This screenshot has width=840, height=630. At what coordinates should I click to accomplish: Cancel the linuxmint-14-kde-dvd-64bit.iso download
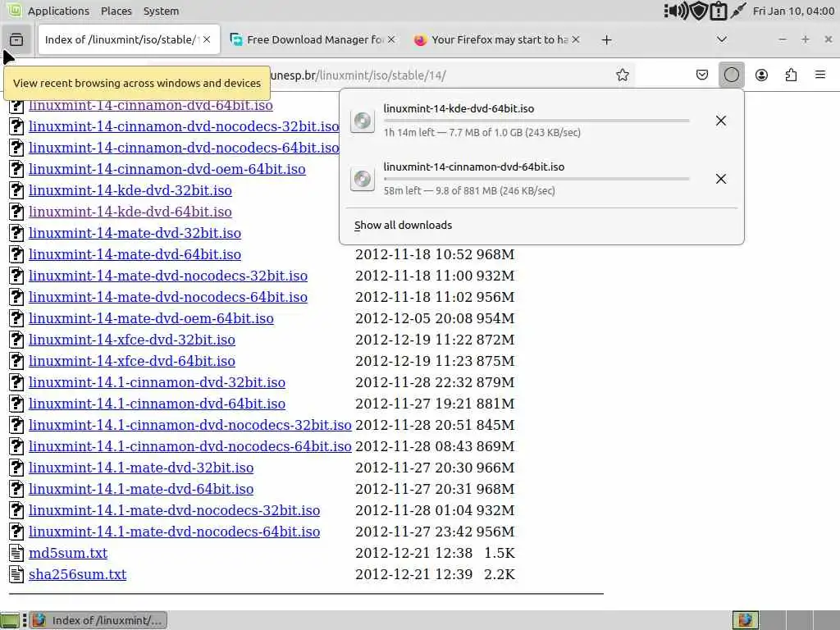(721, 121)
